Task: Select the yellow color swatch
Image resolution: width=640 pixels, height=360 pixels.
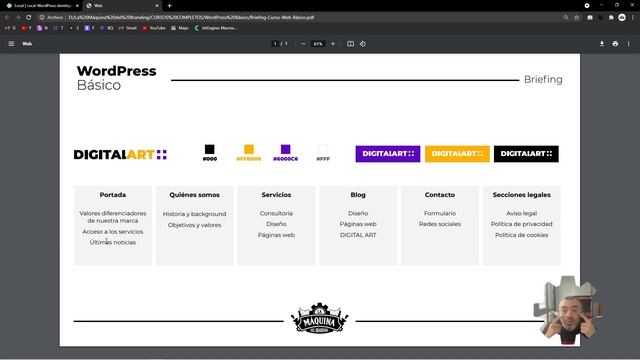Action: tap(249, 149)
